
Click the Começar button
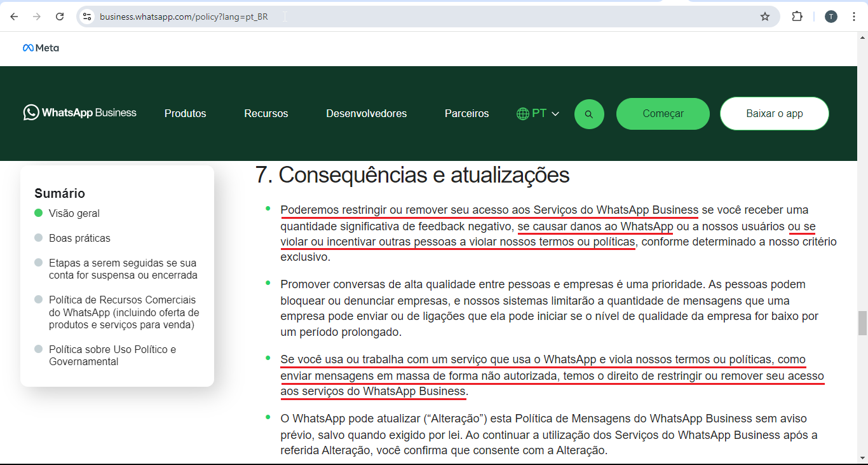(663, 114)
